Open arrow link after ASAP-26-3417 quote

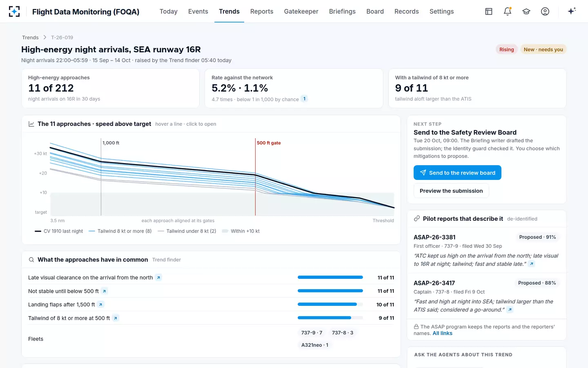point(510,310)
